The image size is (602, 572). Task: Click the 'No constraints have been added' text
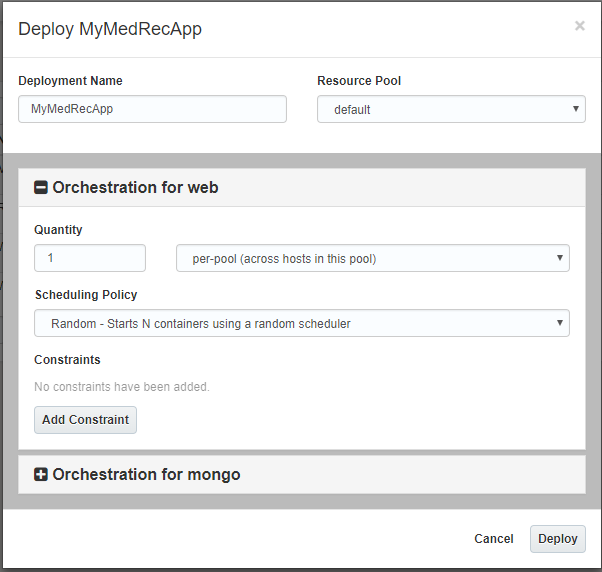[121, 386]
